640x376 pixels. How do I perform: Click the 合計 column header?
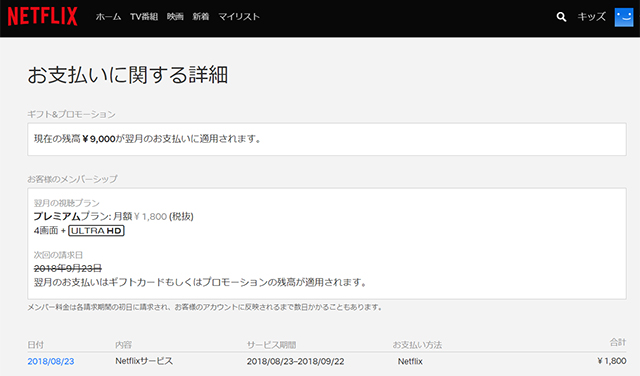pos(618,342)
